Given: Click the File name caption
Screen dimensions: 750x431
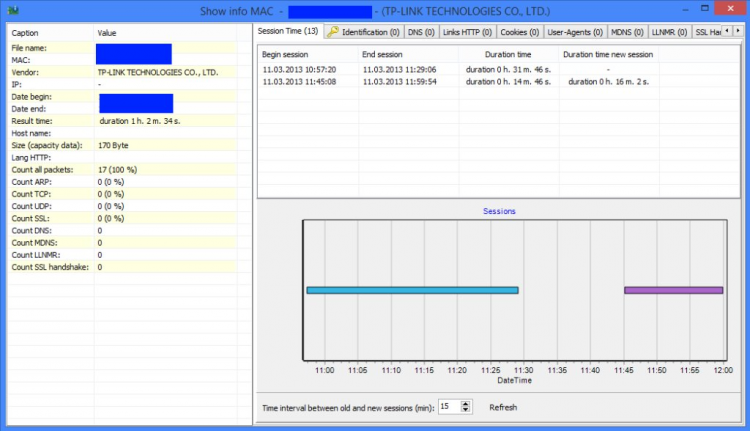Looking at the screenshot, I should point(29,48).
